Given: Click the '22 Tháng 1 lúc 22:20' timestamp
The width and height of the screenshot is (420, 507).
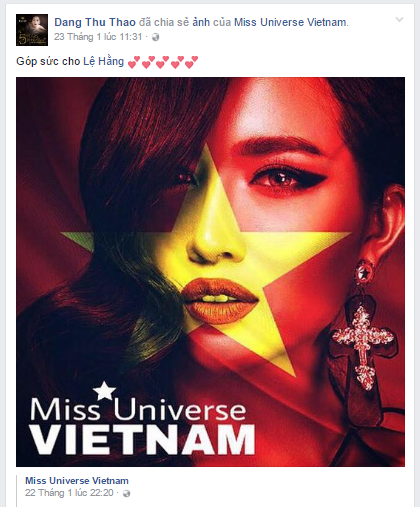Looking at the screenshot, I should tap(69, 493).
